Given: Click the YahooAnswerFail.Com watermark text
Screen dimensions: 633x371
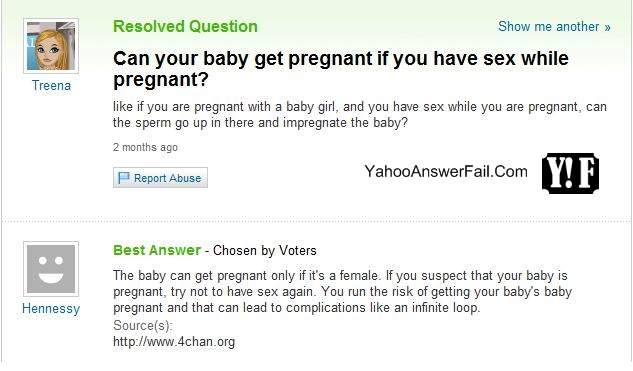Looking at the screenshot, I should click(x=446, y=172).
